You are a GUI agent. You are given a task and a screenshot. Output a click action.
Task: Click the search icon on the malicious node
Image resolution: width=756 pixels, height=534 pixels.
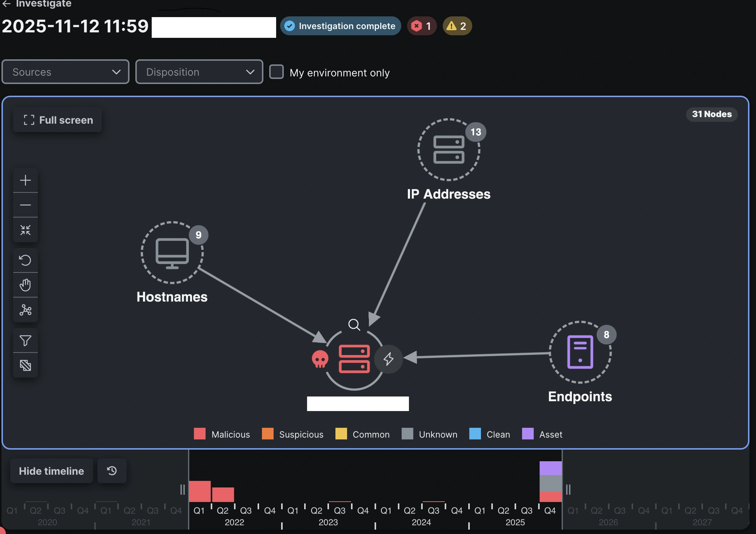tap(354, 324)
